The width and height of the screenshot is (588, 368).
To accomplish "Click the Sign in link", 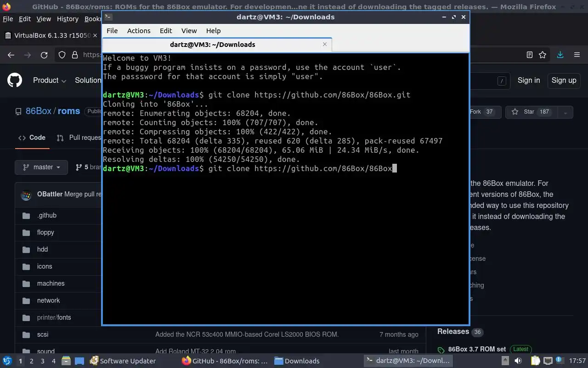I will (529, 80).
